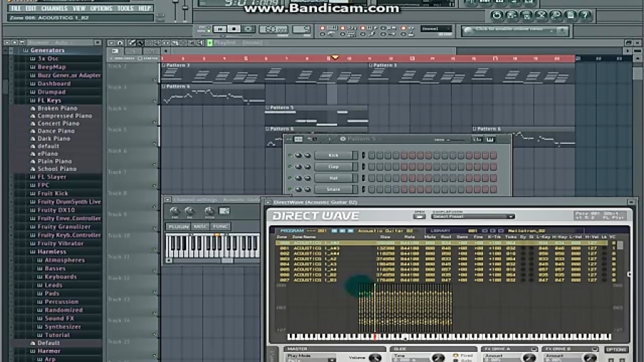Click the help question mark icon
The width and height of the screenshot is (644, 362).
click(585, 16)
